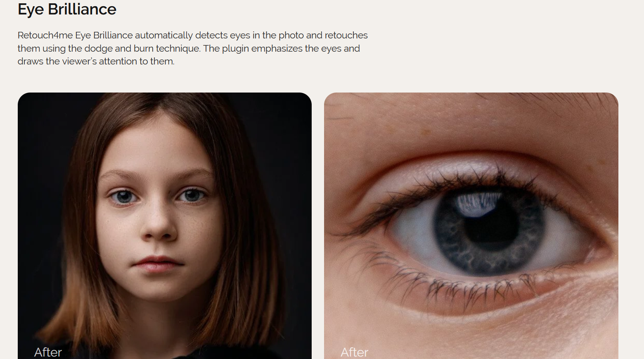Open the eye close-up comparison image
644x359 pixels.
click(471, 226)
